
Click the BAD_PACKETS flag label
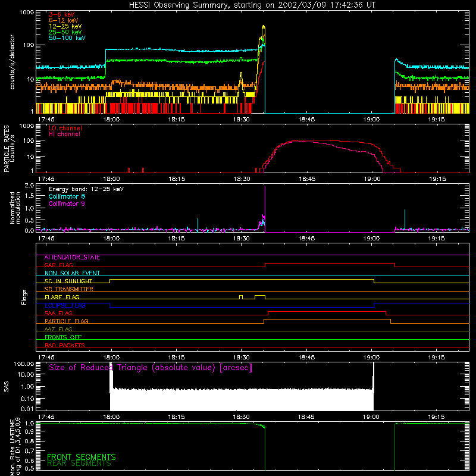coord(65,345)
